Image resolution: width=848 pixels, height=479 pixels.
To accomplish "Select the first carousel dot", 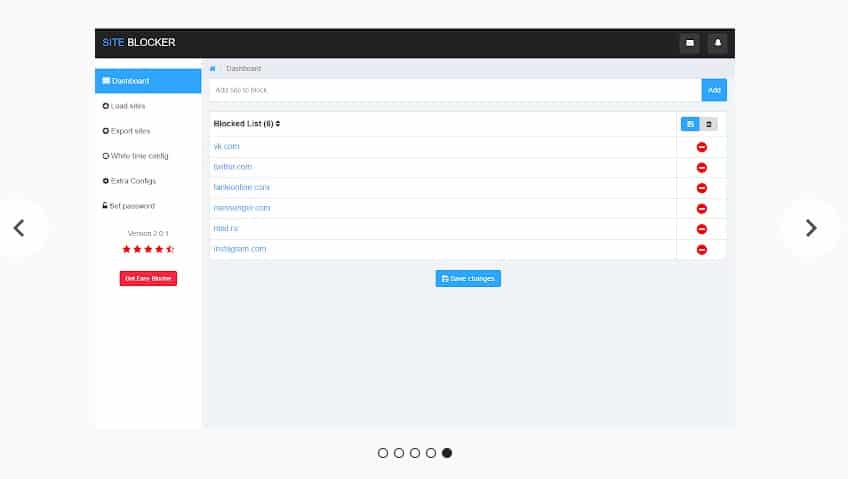I will [x=383, y=453].
